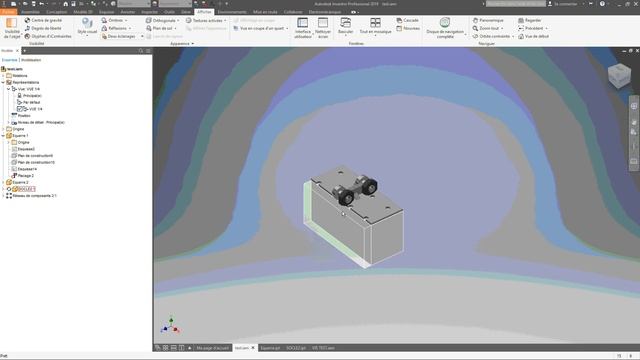Click the Cascade button

[407, 20]
